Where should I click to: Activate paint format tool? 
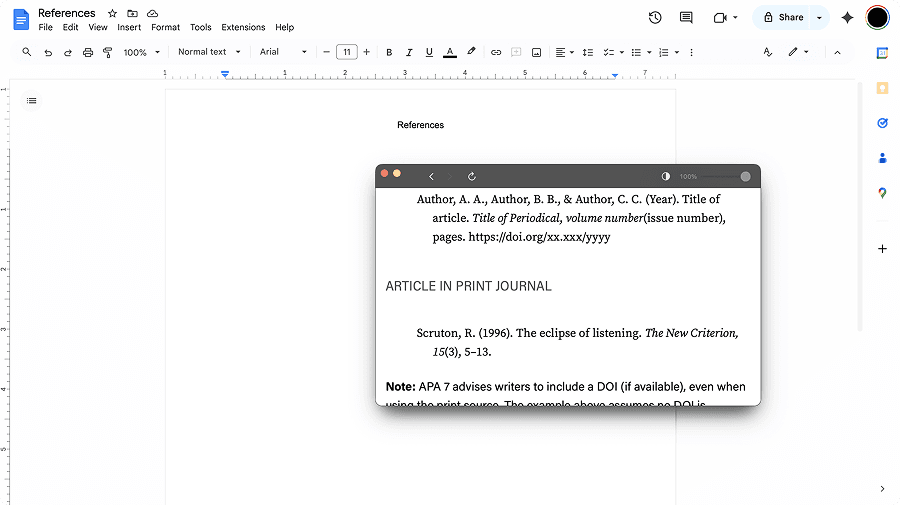tap(107, 52)
